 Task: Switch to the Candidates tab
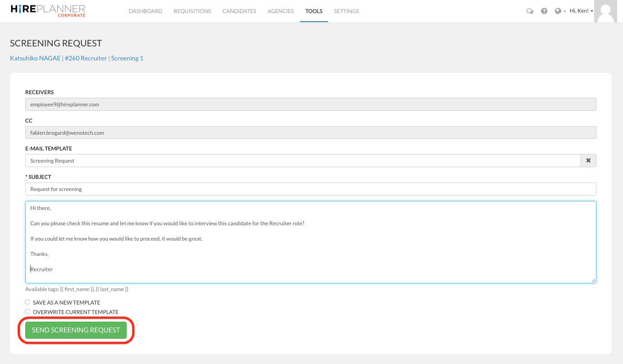click(x=239, y=11)
